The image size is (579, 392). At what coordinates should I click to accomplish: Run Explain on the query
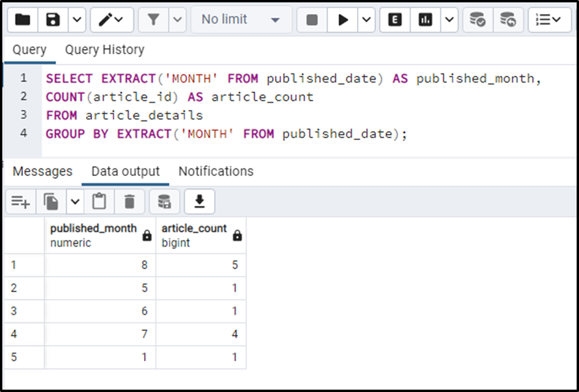point(394,19)
